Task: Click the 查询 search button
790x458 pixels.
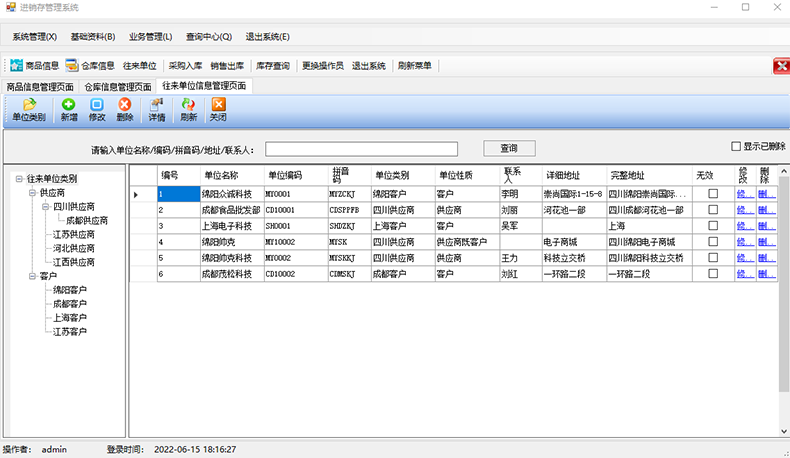Action: (507, 148)
